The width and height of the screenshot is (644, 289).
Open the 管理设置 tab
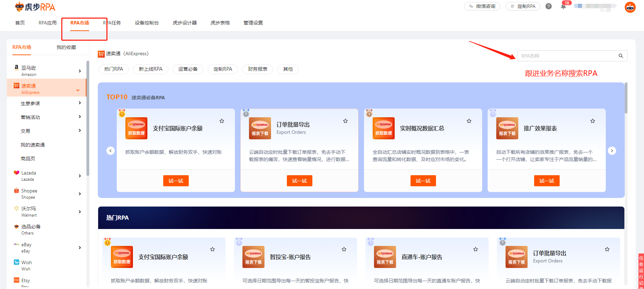253,23
